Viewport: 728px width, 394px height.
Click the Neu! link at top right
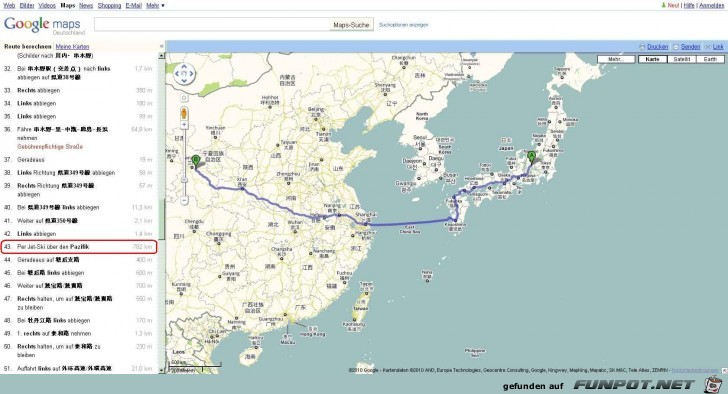(673, 6)
